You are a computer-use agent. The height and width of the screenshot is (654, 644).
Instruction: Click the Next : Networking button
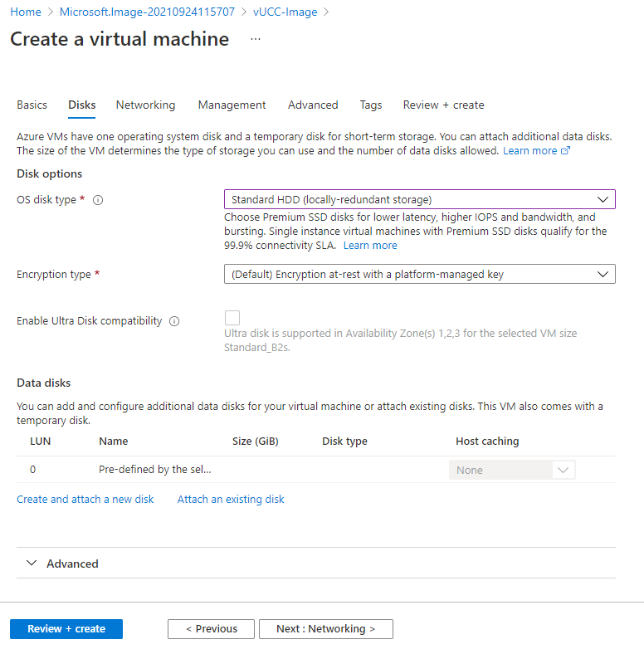(x=325, y=629)
